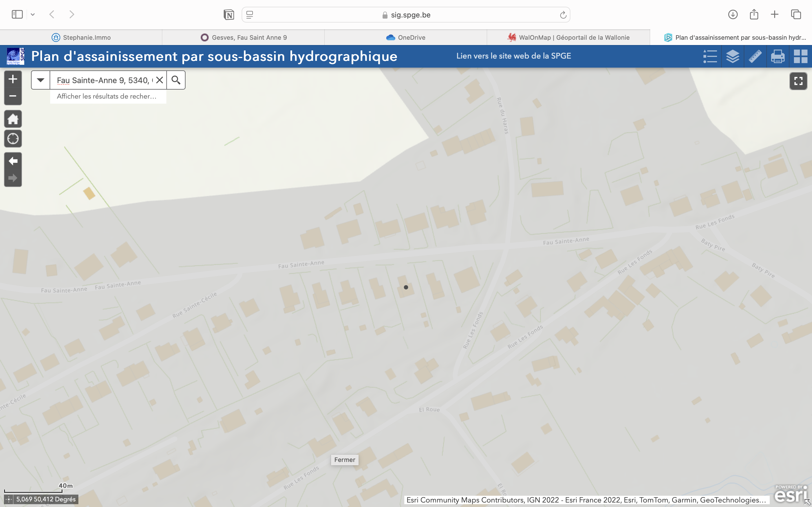Open the Basemap gallery grid icon
The width and height of the screenshot is (812, 507).
[x=800, y=56]
